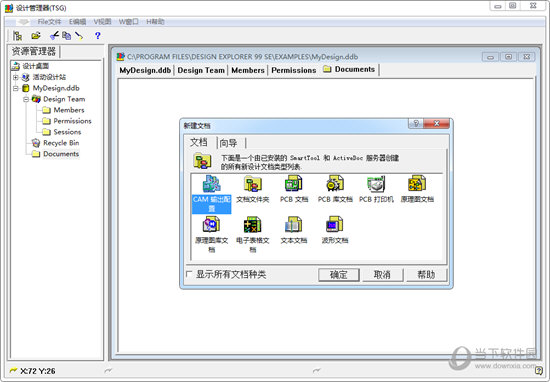Image resolution: width=550 pixels, height=382 pixels.
Task: Select the CAM 输出配置 document icon
Action: tap(212, 183)
